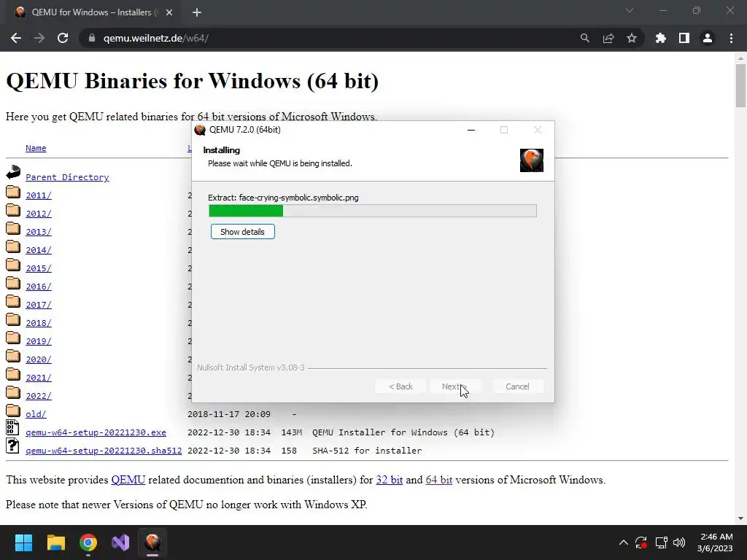This screenshot has width=747, height=560.
Task: Show hidden system tray icons
Action: tap(623, 542)
